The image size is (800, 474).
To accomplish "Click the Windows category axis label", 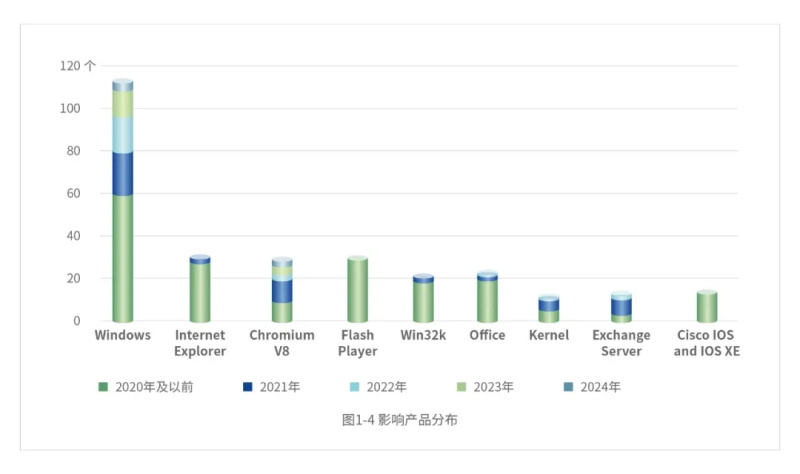I will [123, 335].
